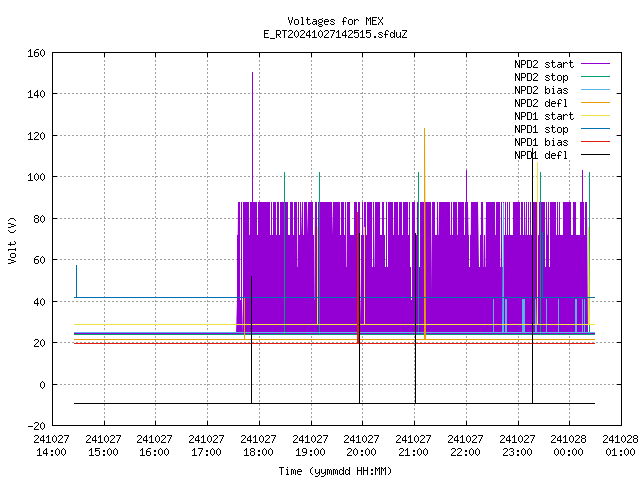
Task: Click the y-axis tick label 80
Action: 39,219
